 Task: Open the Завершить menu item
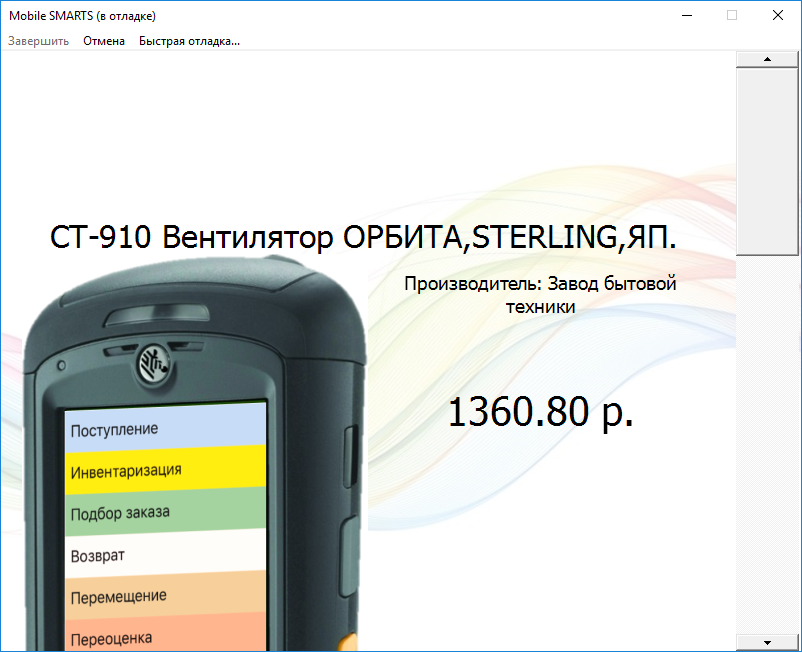point(38,41)
